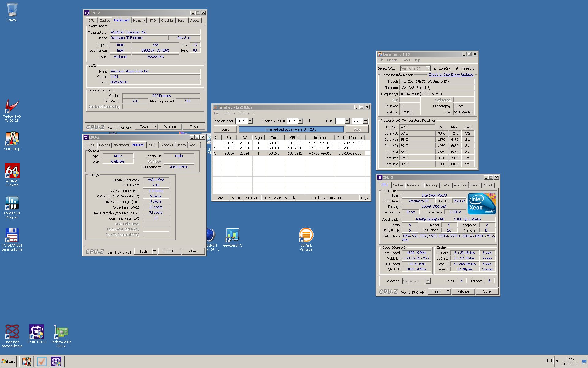The width and height of the screenshot is (588, 368).
Task: Expand Socket #1 selection dropdown in CPU-Z
Action: pyautogui.click(x=428, y=281)
